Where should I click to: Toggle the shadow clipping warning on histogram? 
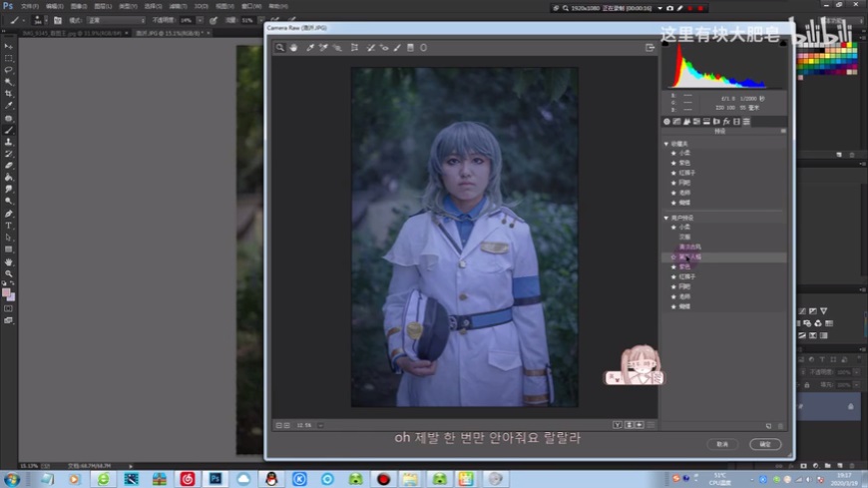pos(667,45)
